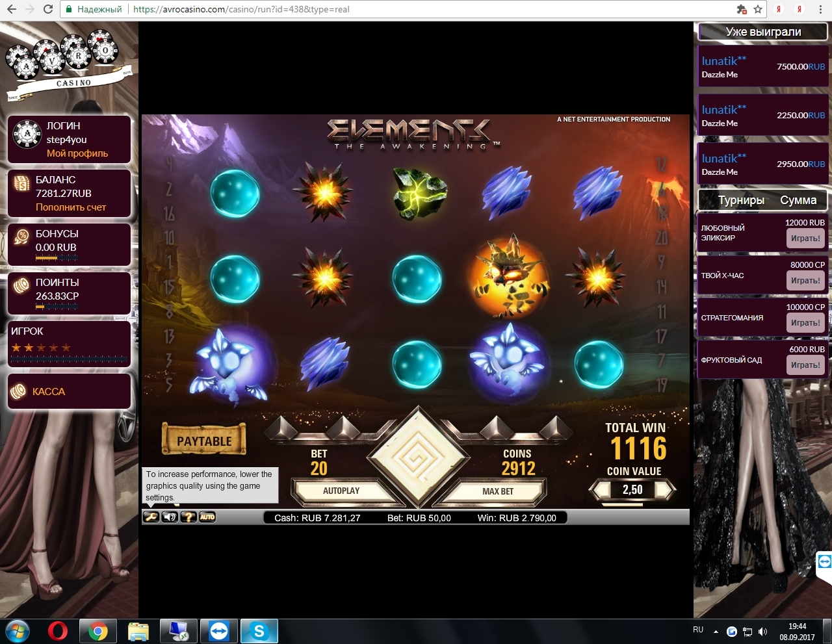The height and width of the screenshot is (644, 832).
Task: Open TeamViewer from the taskbar
Action: (219, 631)
